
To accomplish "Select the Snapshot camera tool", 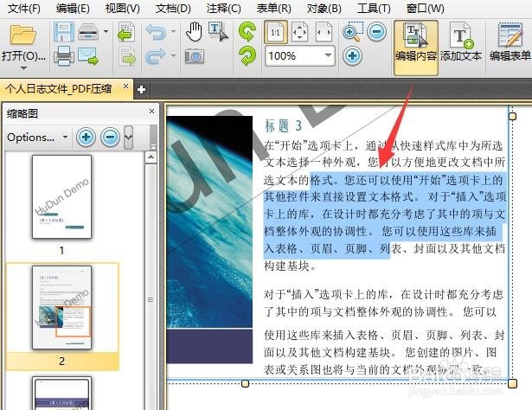I will pyautogui.click(x=195, y=56).
